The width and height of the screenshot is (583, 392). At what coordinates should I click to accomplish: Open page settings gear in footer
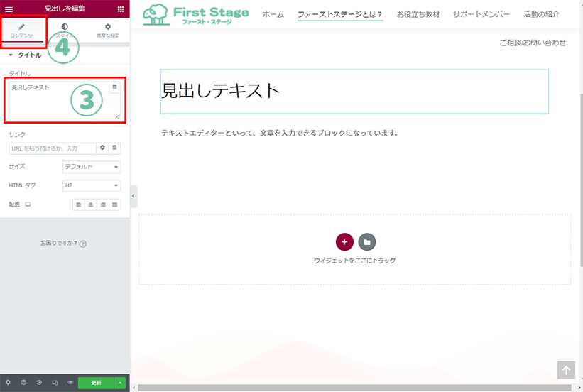[x=8, y=382]
